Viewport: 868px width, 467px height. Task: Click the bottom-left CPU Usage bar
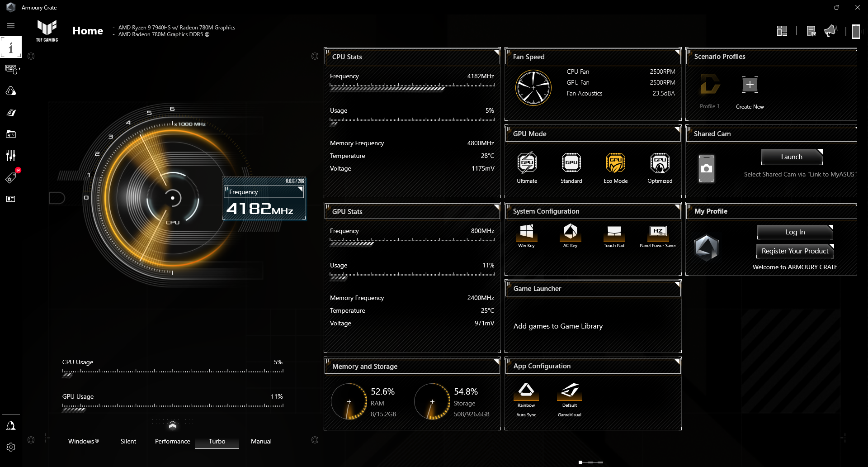(173, 372)
